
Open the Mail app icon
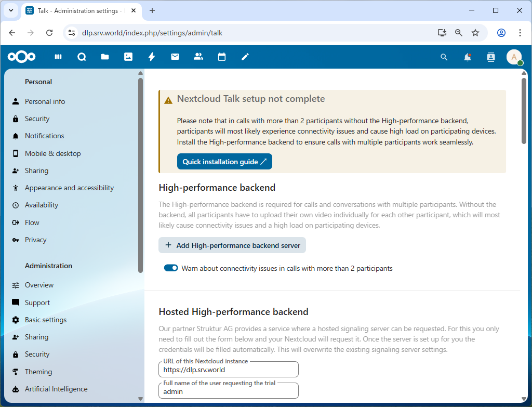click(175, 57)
